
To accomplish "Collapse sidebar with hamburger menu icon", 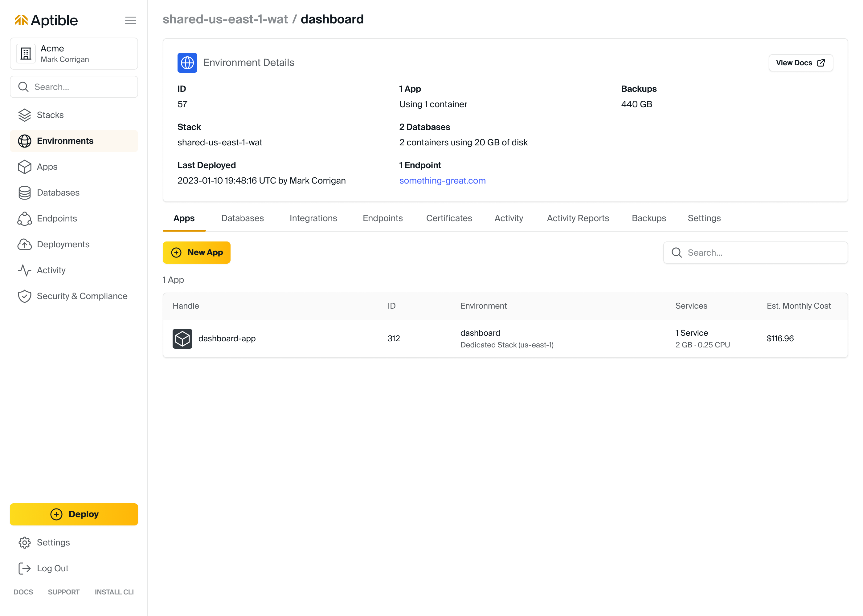I will [130, 20].
